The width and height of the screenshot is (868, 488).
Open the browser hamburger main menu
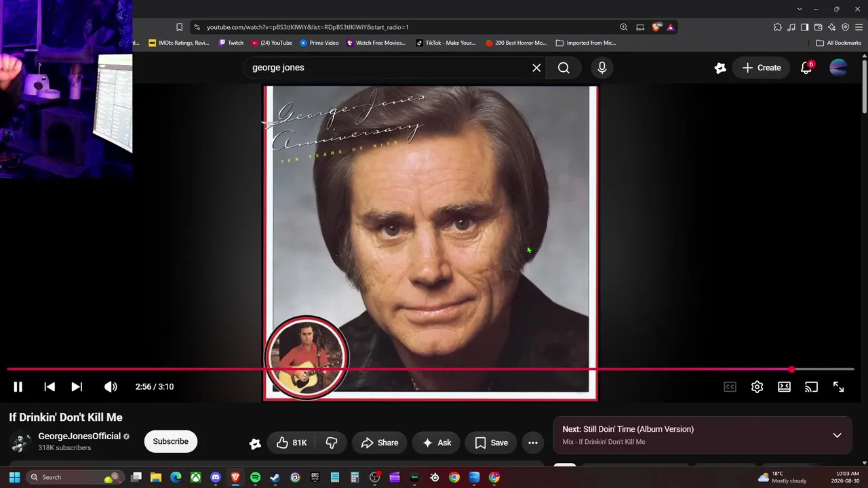(859, 27)
